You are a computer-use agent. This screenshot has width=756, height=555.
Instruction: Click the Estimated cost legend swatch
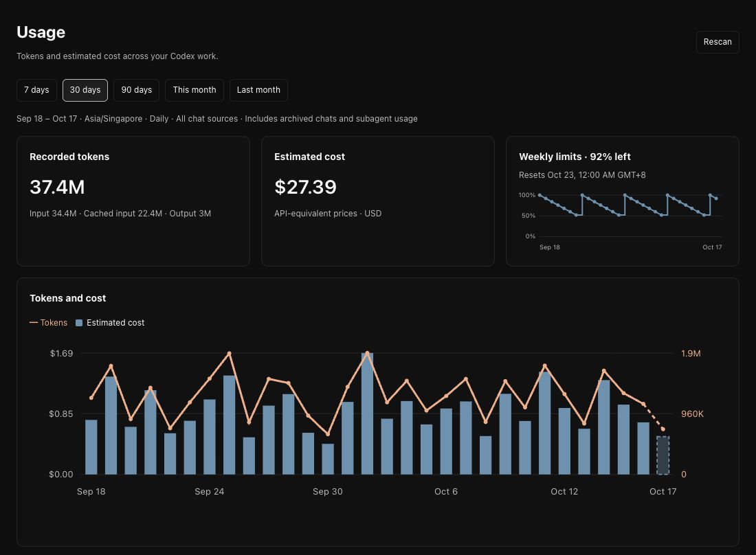[x=79, y=323]
